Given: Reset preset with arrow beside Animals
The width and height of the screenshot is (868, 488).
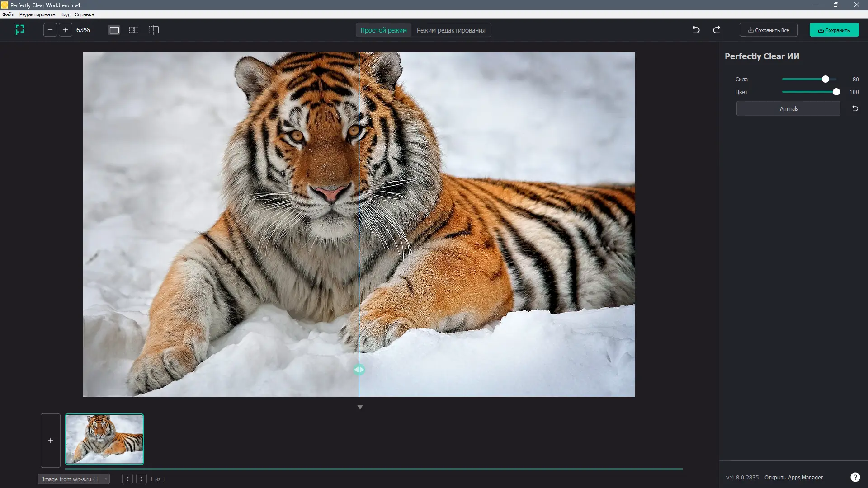Looking at the screenshot, I should tap(855, 108).
